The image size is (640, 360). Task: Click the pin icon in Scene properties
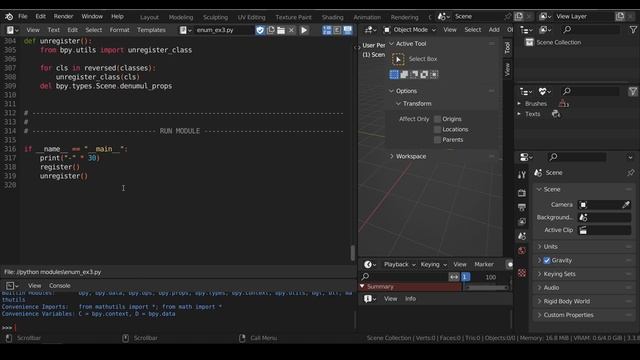[631, 173]
